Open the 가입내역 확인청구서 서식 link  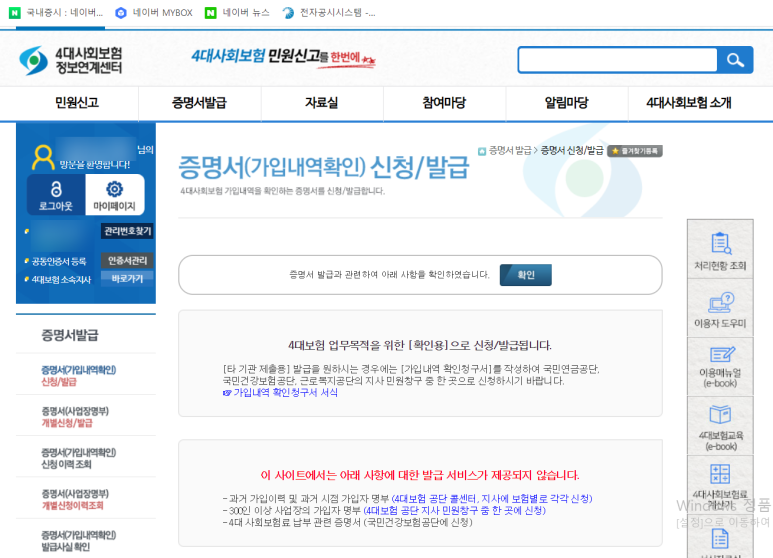pyautogui.click(x=281, y=393)
